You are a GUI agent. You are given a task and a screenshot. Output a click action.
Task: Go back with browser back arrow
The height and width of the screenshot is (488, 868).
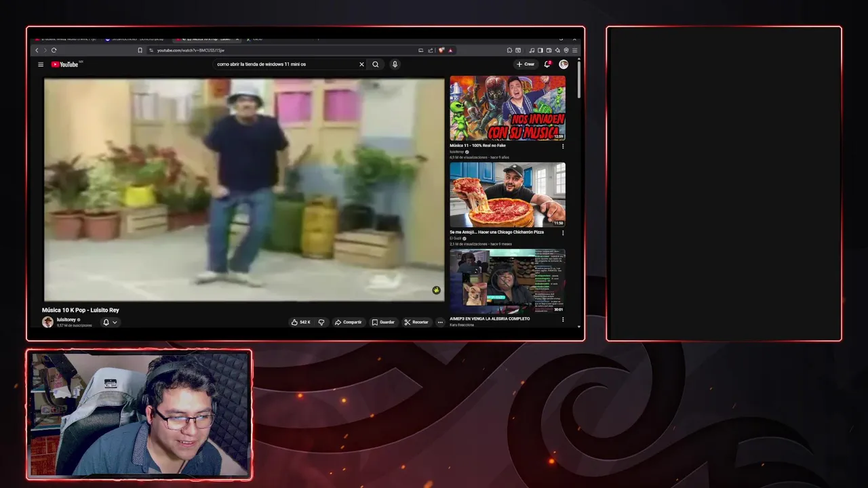[37, 50]
